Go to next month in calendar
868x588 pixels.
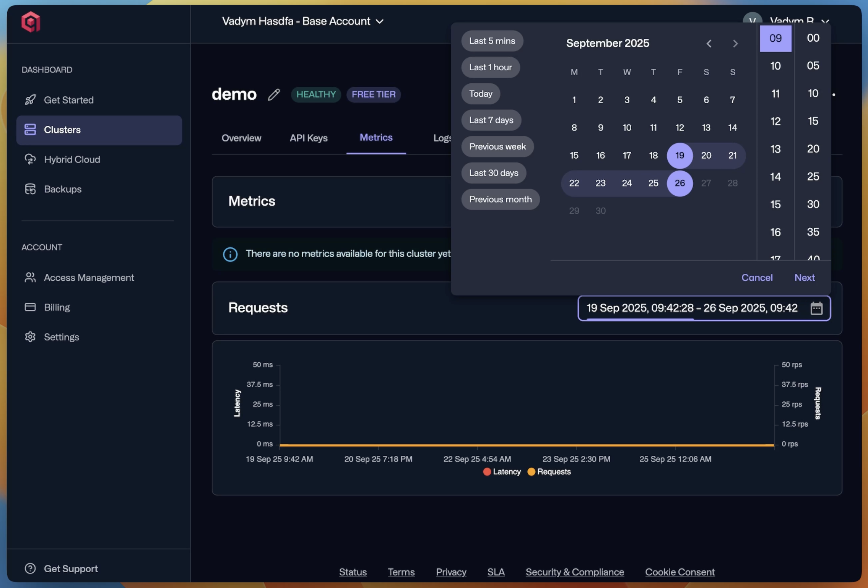[735, 44]
